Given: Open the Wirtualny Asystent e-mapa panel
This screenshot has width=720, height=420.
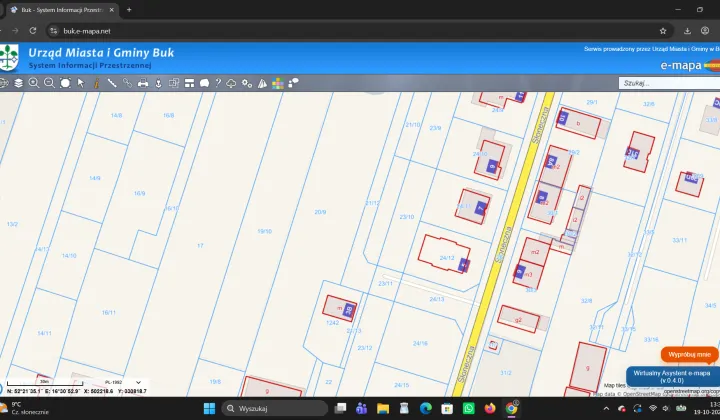Looking at the screenshot, I should (672, 377).
